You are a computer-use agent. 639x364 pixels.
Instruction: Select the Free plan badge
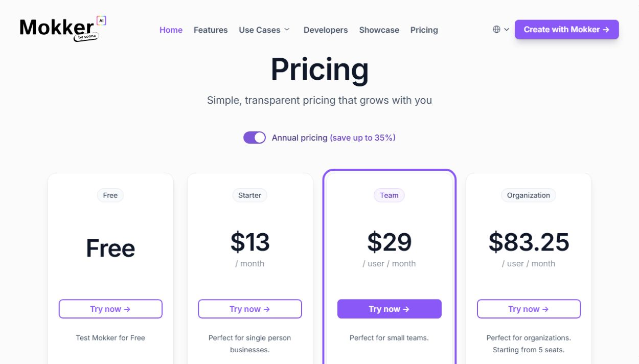pos(110,195)
